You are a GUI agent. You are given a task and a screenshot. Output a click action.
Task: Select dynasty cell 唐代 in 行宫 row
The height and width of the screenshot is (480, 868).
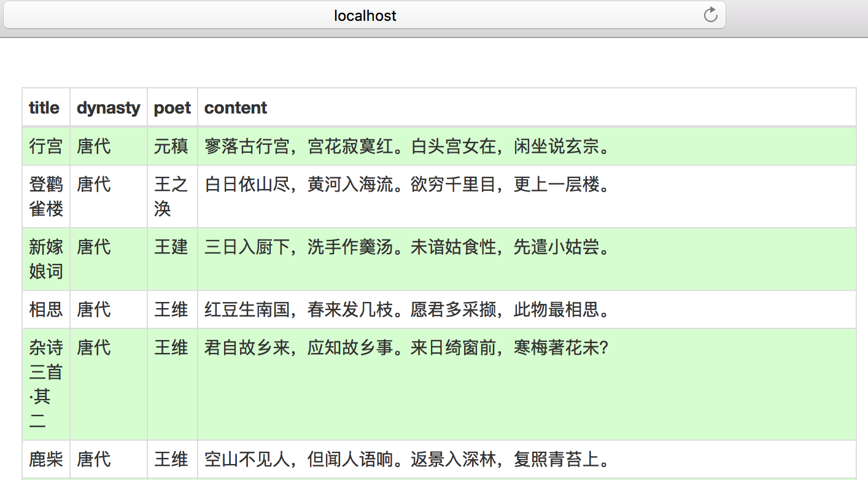109,146
